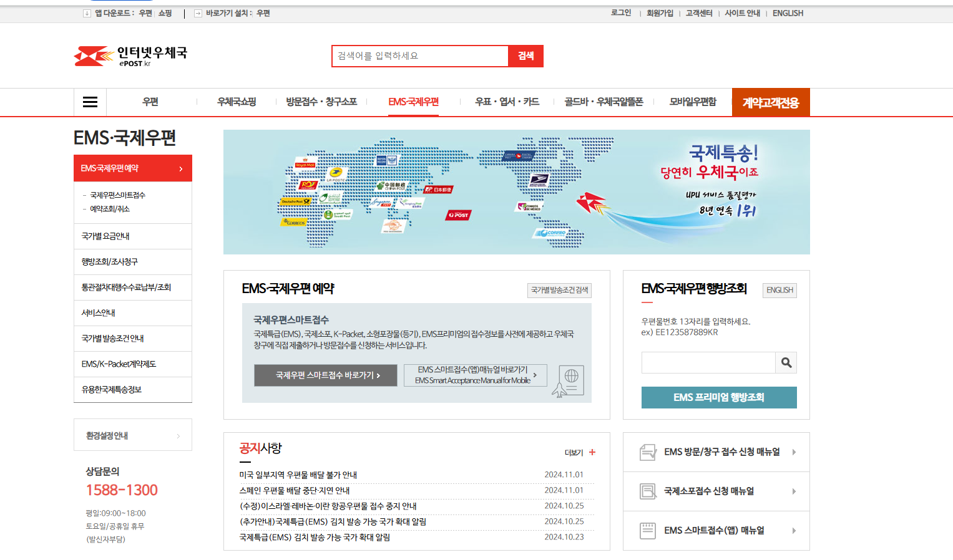This screenshot has width=953, height=560.
Task: Open the hamburger all-menu icon
Action: (90, 102)
